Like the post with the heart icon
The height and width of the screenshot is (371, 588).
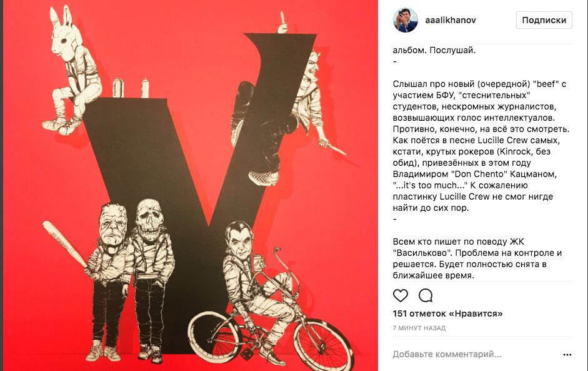coord(400,295)
